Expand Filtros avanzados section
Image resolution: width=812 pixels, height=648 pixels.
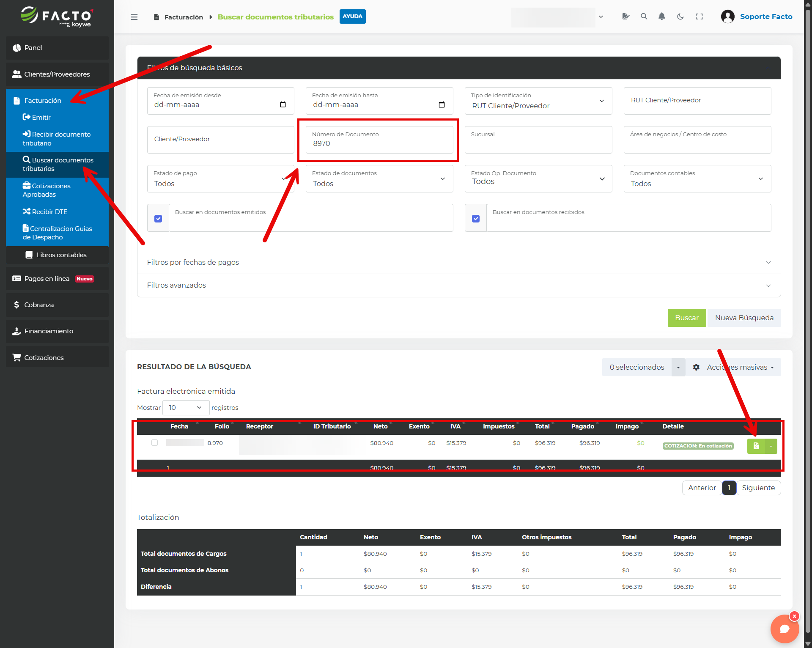[x=459, y=286]
